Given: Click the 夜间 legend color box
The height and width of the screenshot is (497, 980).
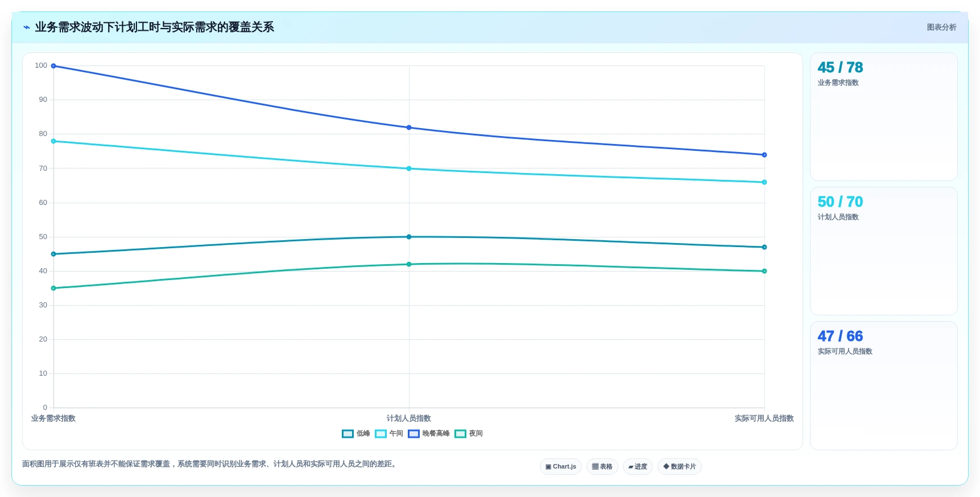Looking at the screenshot, I should [460, 434].
